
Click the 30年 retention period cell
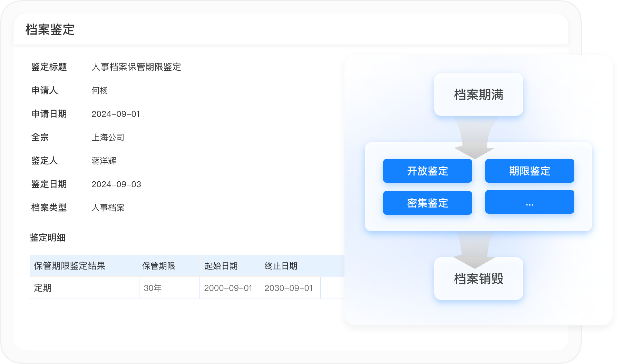153,288
